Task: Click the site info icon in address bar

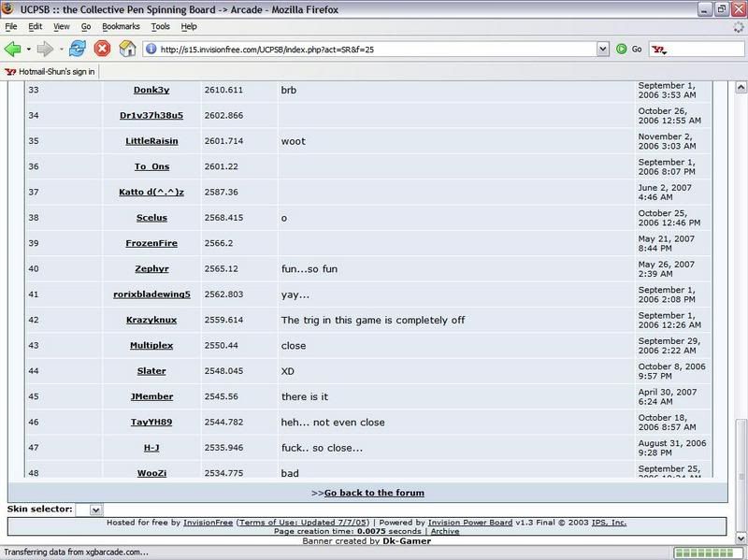Action: [151, 49]
